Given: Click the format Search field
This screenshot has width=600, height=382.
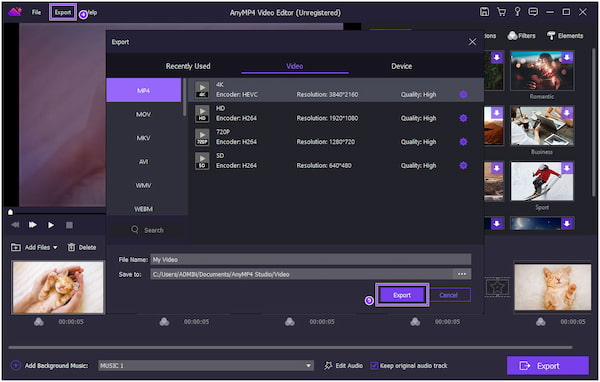Looking at the screenshot, I should (148, 230).
